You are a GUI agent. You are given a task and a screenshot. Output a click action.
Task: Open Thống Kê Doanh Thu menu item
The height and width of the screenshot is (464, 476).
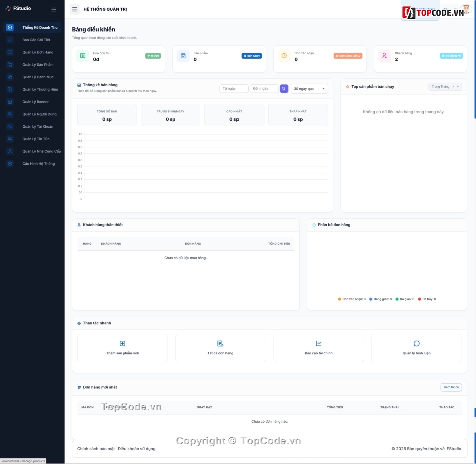point(32,28)
